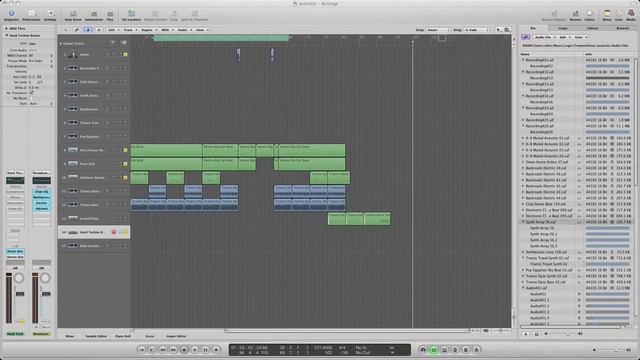Toggle yellow button on Ominous Bass track
The width and height of the screenshot is (640, 360).
[125, 178]
